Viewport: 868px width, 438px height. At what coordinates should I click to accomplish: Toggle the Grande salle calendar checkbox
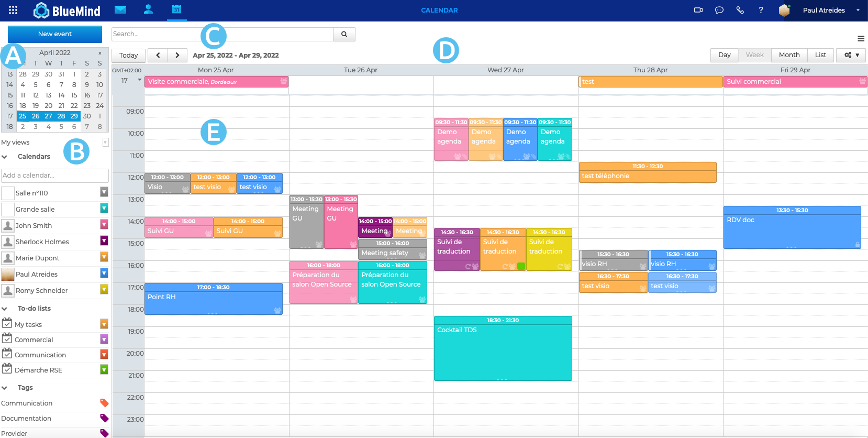(8, 209)
